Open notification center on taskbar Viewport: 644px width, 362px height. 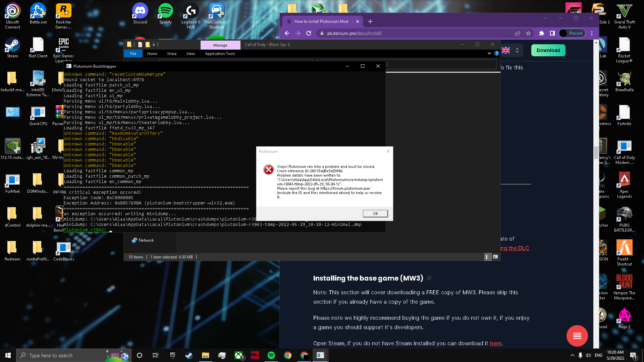pos(633,355)
